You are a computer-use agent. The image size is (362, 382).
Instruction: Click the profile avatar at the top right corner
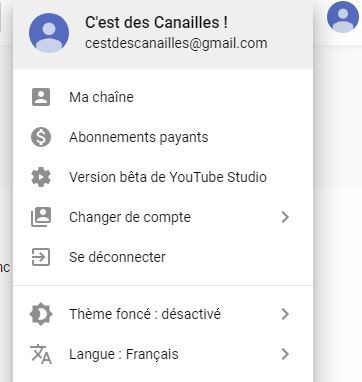point(343,17)
